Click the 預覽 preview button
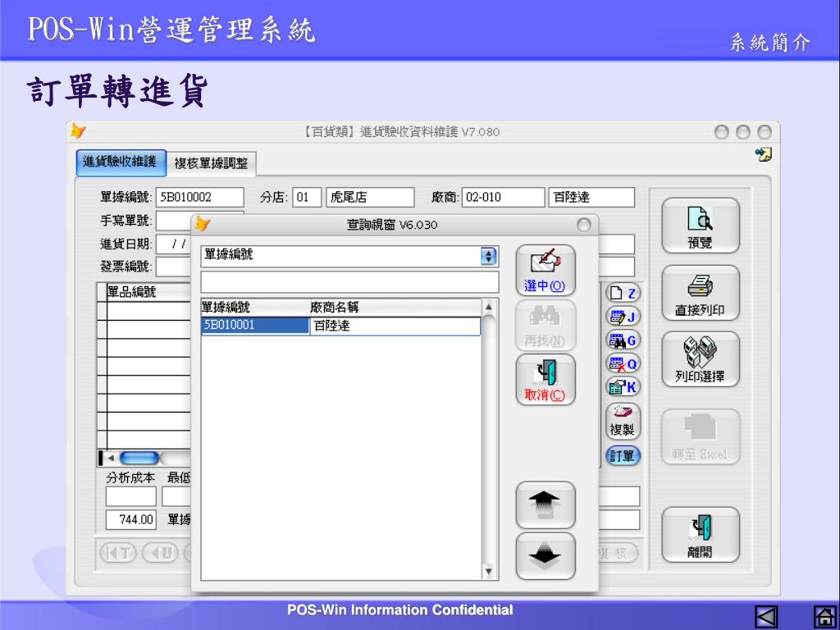This screenshot has height=630, width=840. click(701, 226)
